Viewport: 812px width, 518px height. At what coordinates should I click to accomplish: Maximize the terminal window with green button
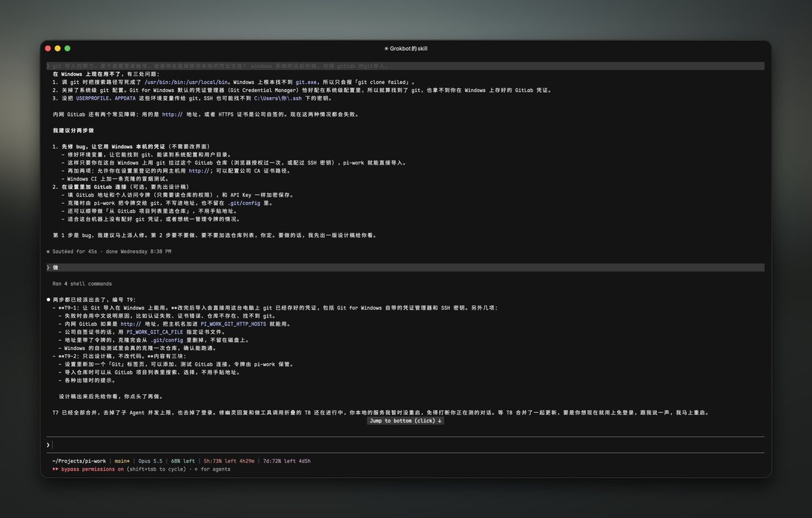coord(68,49)
